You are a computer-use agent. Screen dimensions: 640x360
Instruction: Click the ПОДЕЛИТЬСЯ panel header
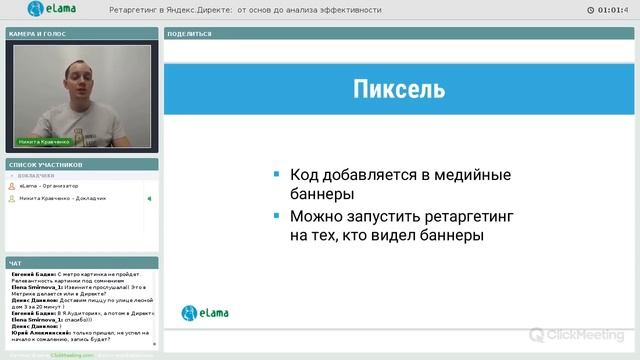coord(399,34)
